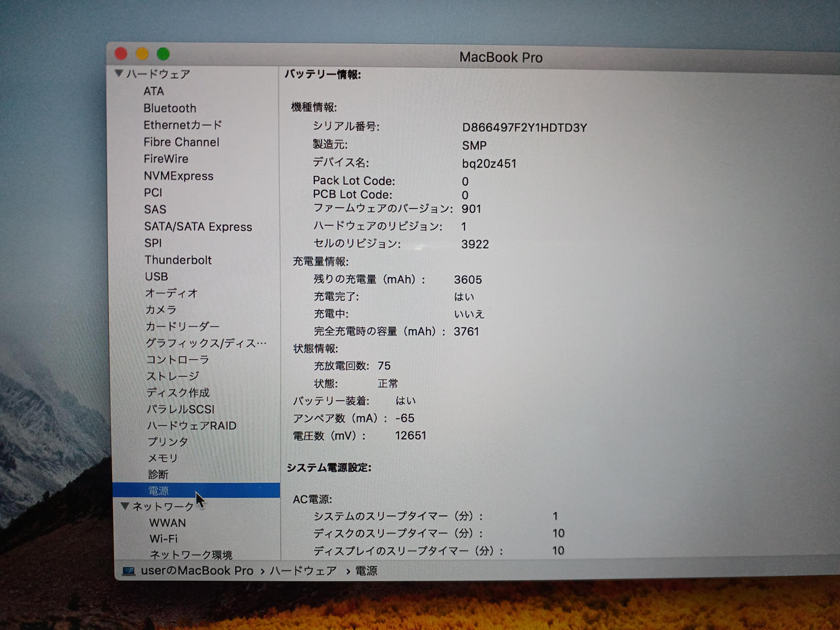Click ハードウェア in the bottom path bar

[303, 571]
